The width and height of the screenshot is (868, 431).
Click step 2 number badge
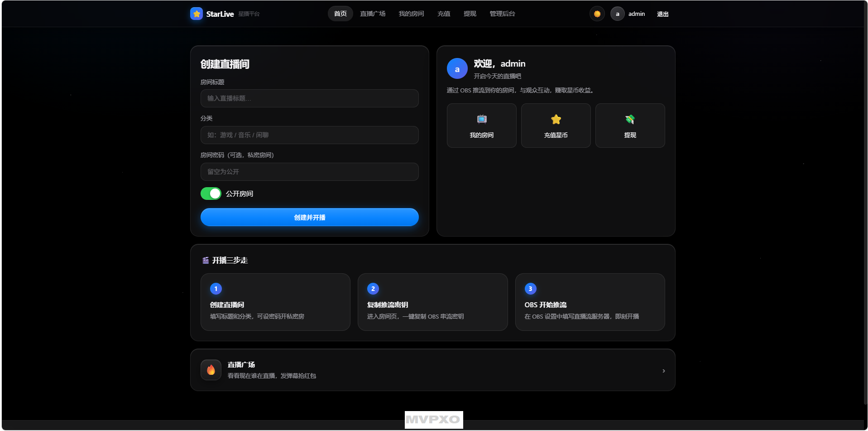pyautogui.click(x=373, y=289)
